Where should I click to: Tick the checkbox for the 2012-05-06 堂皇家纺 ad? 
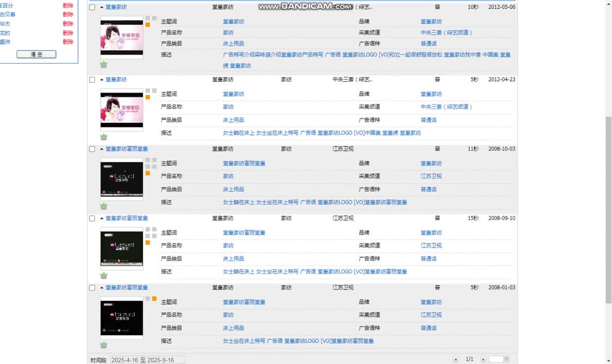92,8
